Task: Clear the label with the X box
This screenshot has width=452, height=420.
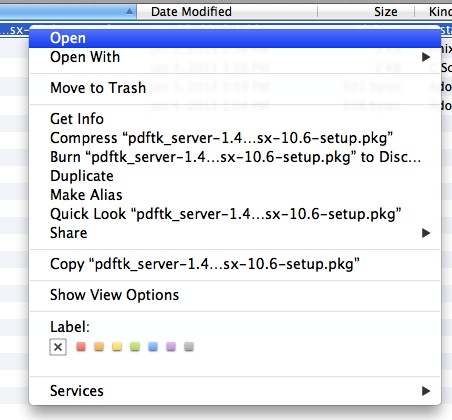Action: tap(58, 347)
